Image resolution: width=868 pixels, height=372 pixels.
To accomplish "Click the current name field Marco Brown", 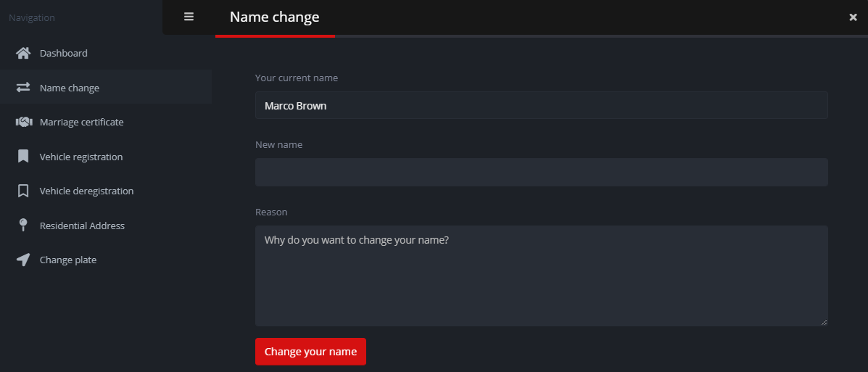I will pos(542,105).
